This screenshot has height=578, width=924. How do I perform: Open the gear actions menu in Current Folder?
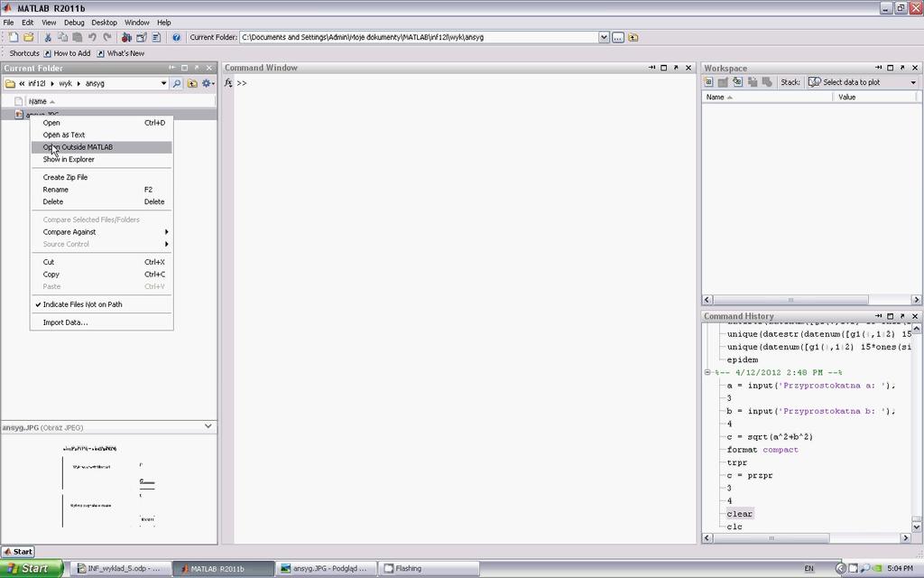coord(208,84)
